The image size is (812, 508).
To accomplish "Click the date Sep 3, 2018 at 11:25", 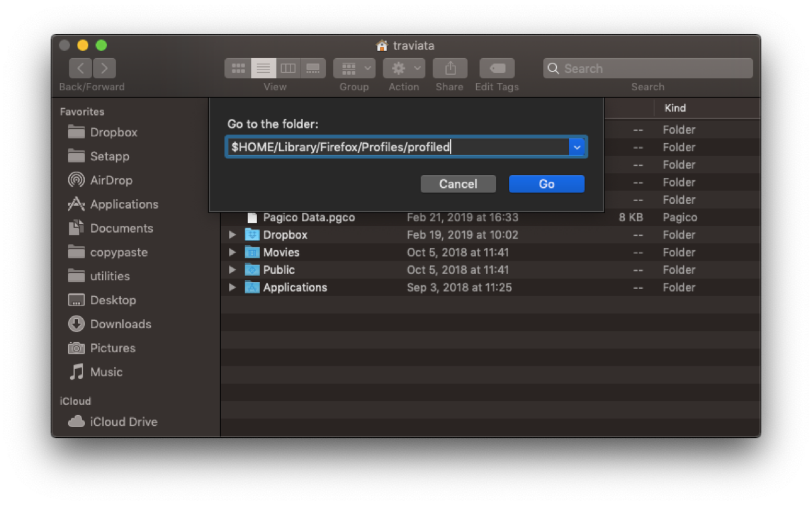I will [458, 287].
